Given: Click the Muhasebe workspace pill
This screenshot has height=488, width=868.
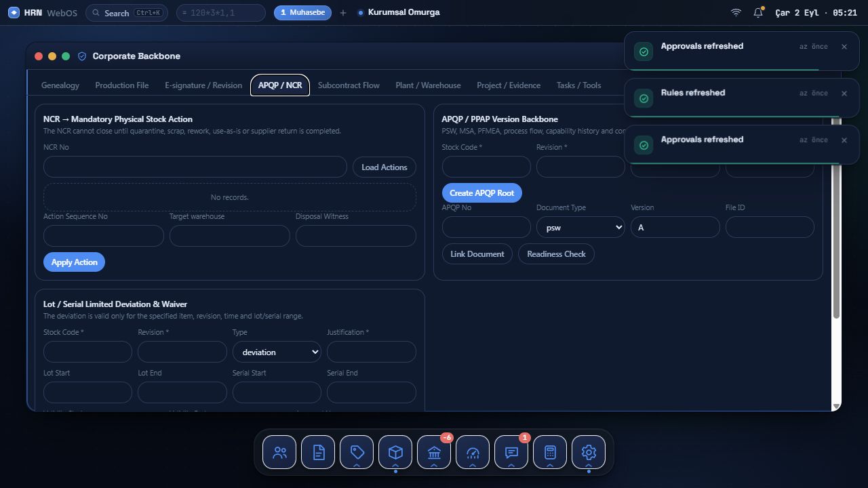Looking at the screenshot, I should click(x=302, y=12).
